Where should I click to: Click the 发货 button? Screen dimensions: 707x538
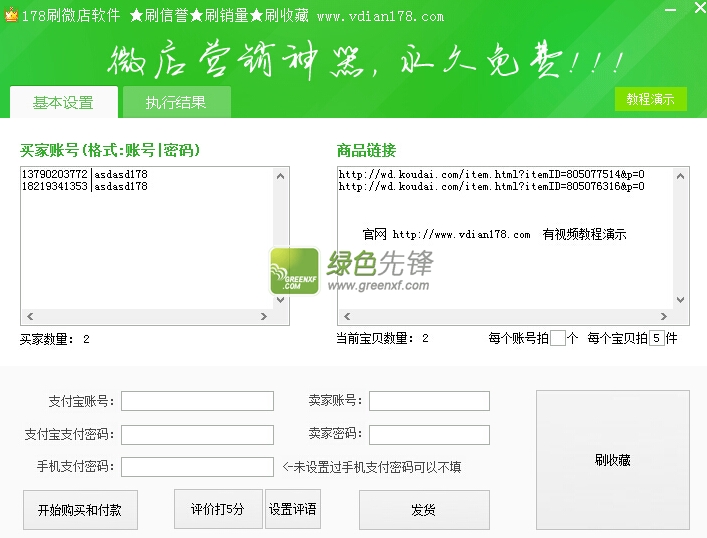click(424, 510)
